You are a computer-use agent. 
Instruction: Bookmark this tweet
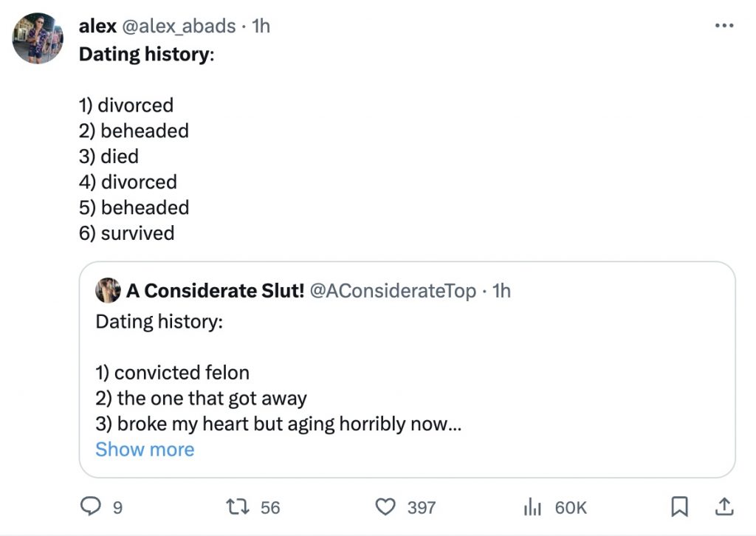[679, 506]
